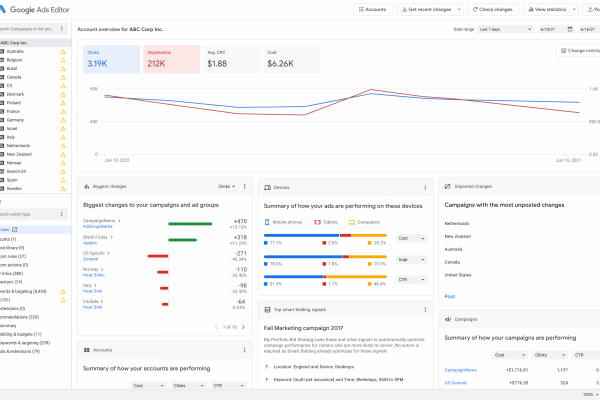600x400 pixels.
Task: Open campaign search box options menu
Action: [62, 29]
